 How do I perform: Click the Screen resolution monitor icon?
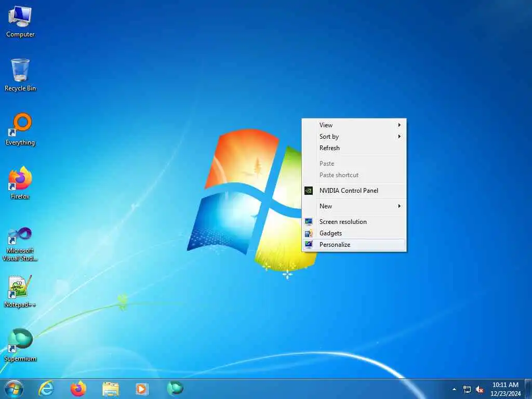click(309, 222)
